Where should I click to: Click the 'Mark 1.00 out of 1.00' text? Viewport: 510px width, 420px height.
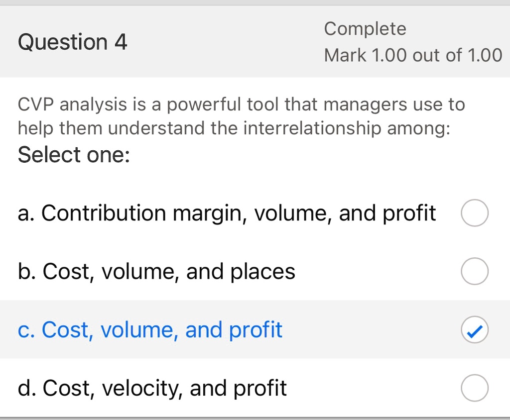412,55
